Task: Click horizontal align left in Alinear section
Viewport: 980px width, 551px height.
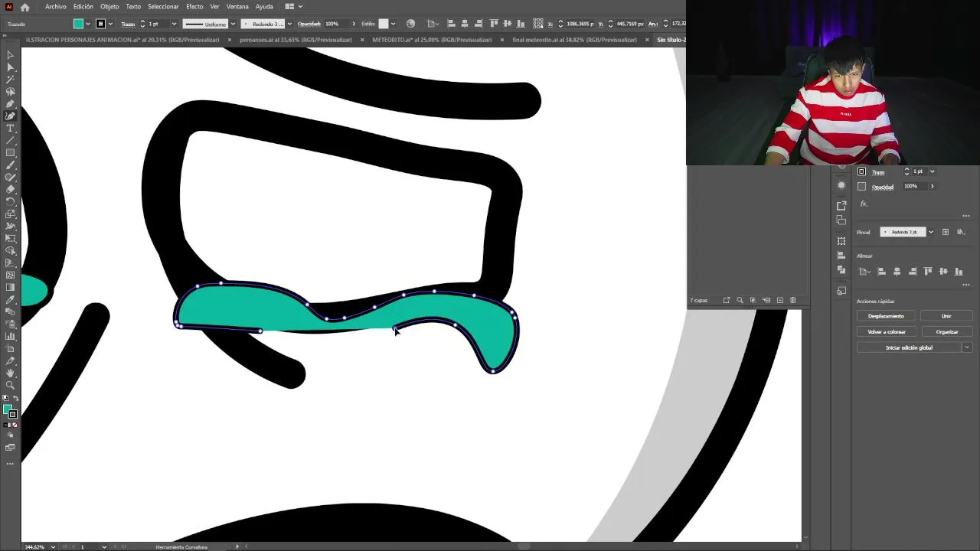Action: (x=881, y=272)
